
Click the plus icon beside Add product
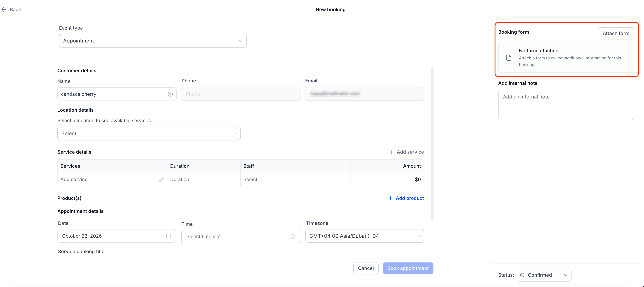pyautogui.click(x=390, y=198)
